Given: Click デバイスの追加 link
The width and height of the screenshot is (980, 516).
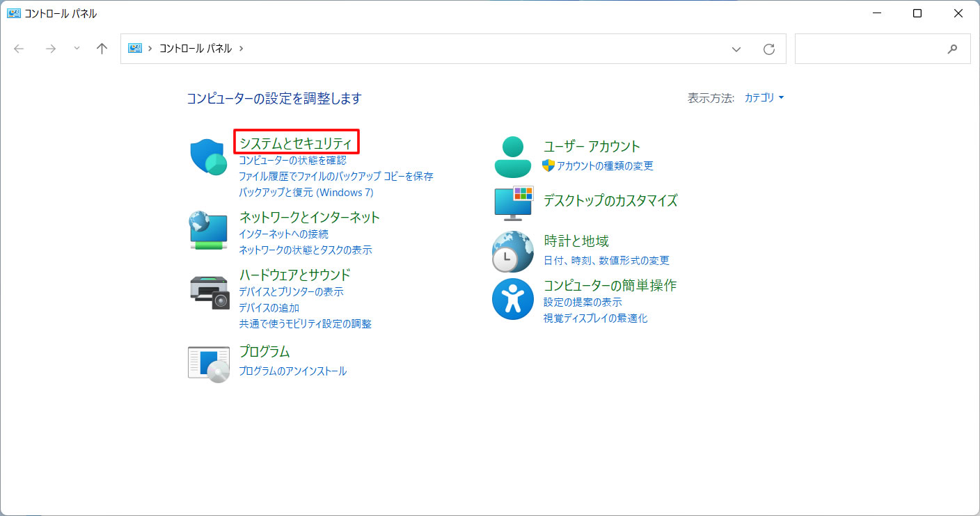Looking at the screenshot, I should 269,308.
